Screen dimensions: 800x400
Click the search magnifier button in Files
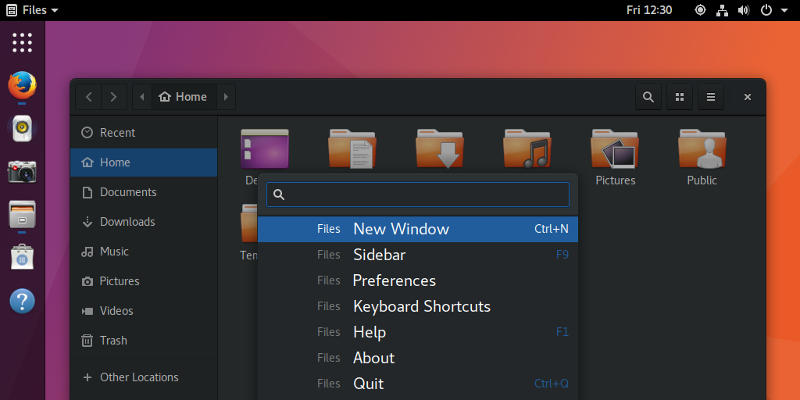(x=648, y=97)
